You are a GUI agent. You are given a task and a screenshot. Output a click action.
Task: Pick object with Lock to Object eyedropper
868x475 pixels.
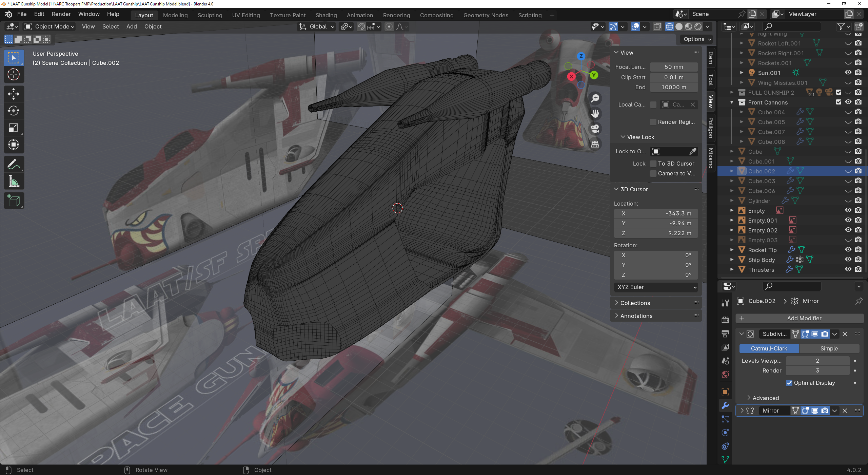click(693, 151)
